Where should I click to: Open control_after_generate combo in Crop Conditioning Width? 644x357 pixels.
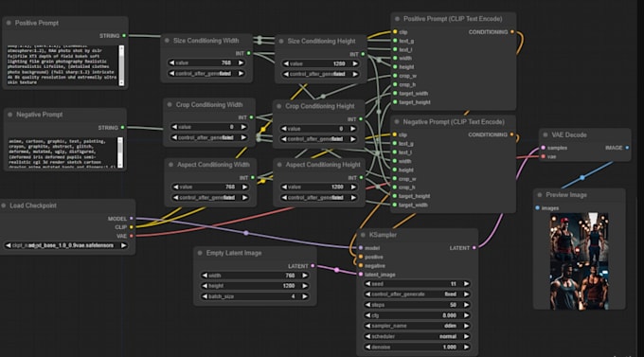click(x=209, y=137)
